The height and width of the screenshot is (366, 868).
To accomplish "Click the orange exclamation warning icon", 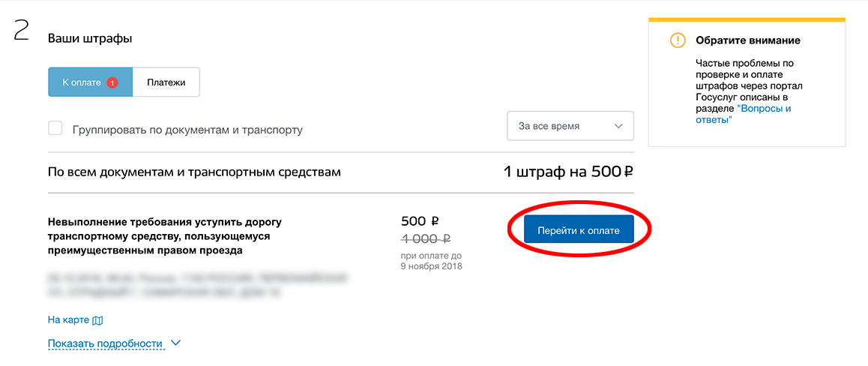I will pos(678,40).
